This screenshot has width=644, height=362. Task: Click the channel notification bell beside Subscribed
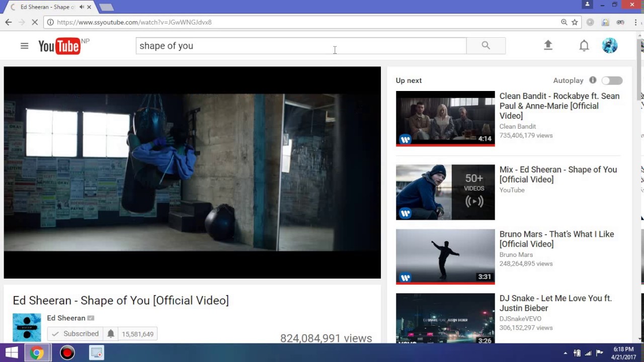pos(111,334)
